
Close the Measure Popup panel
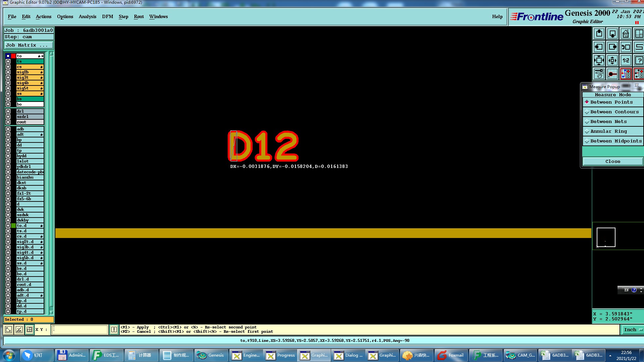point(612,162)
